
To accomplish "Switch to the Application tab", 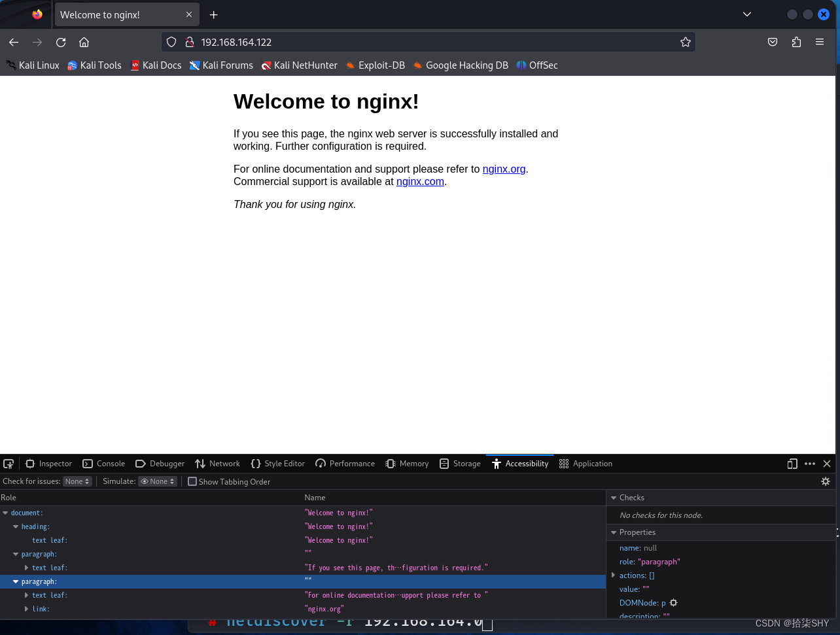I will tap(586, 464).
